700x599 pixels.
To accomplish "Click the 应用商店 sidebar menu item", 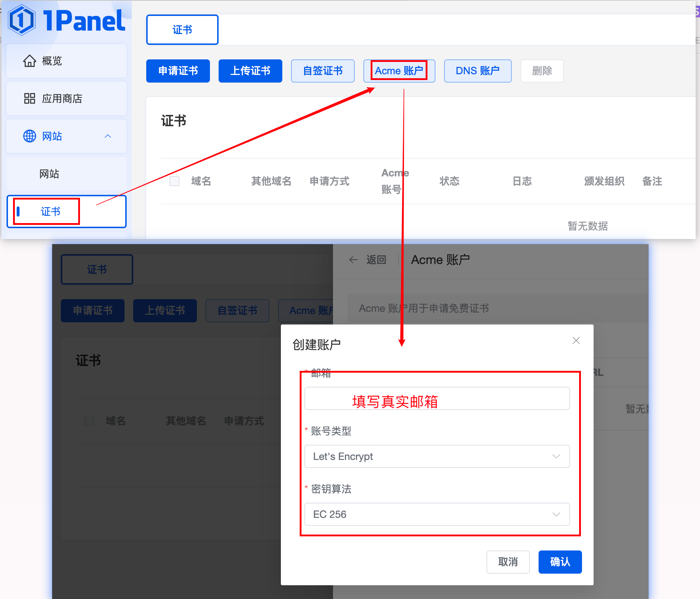I will pyautogui.click(x=67, y=99).
